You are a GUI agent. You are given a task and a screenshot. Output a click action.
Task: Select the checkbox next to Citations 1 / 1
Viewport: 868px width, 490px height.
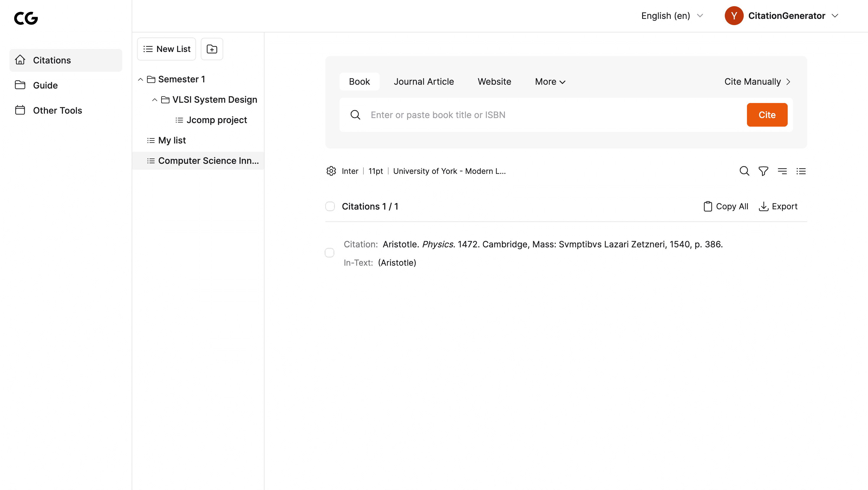pos(330,206)
